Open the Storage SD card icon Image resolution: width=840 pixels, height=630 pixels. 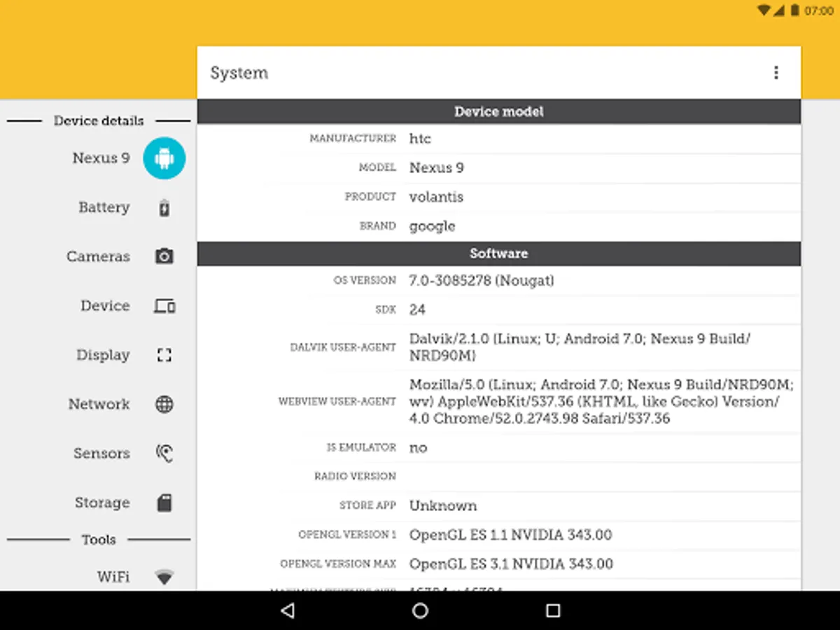[x=164, y=503]
